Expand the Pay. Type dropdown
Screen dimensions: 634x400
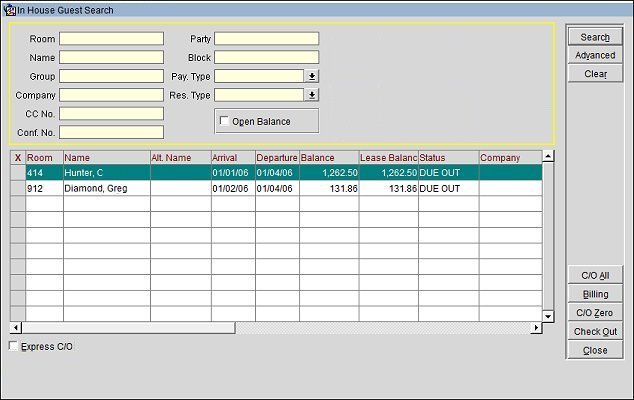[x=311, y=76]
